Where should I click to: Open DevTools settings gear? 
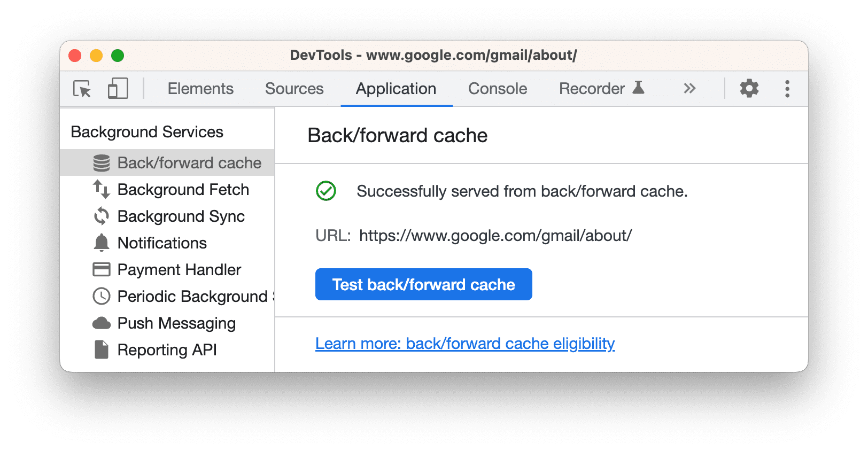[x=749, y=89]
